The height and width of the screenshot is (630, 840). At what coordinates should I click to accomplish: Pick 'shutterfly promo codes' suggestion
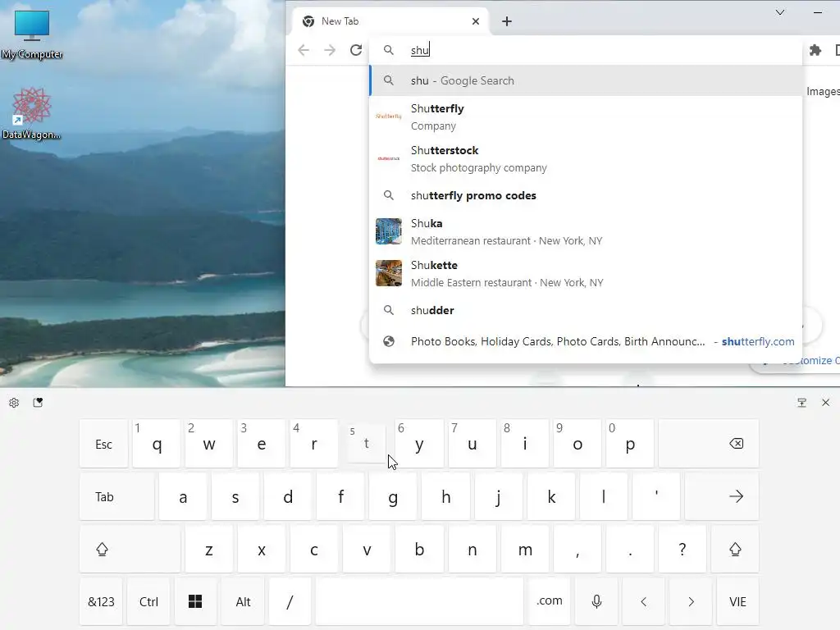coord(586,195)
